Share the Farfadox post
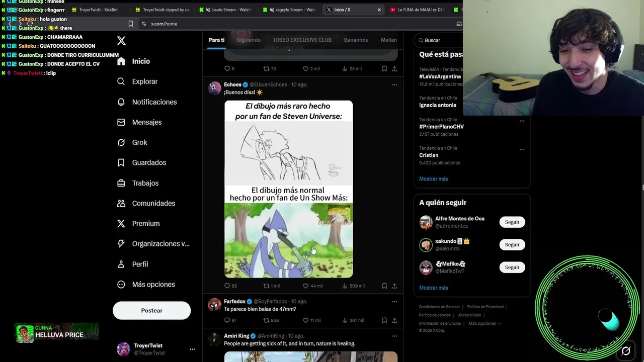The width and height of the screenshot is (644, 362). 394,320
